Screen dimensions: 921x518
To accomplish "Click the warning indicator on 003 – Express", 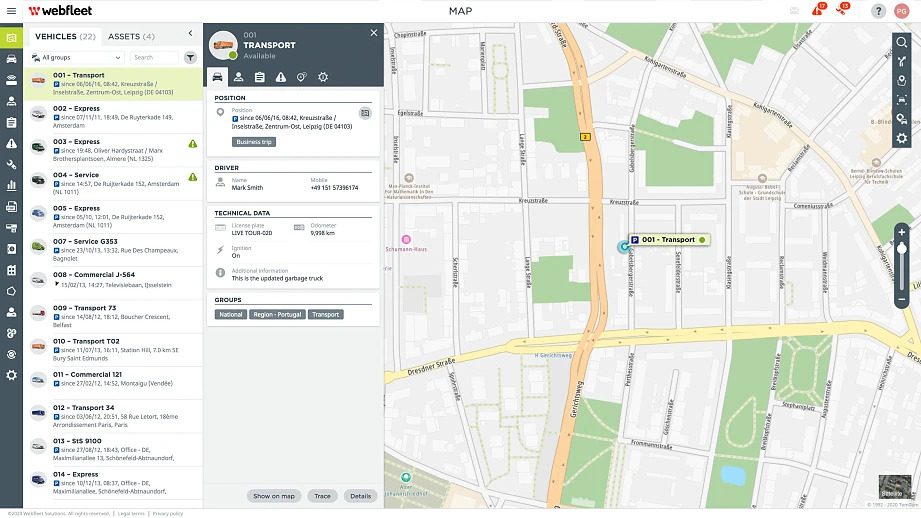I will coord(192,145).
